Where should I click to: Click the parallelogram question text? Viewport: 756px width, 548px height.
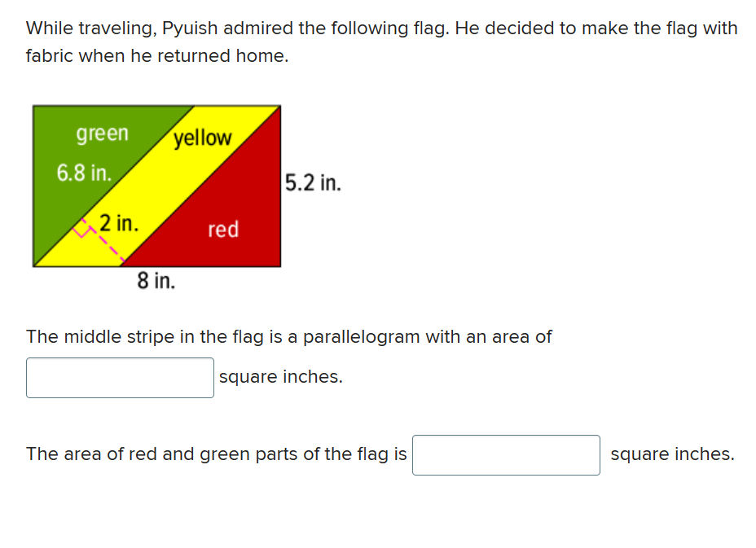pyautogui.click(x=288, y=336)
